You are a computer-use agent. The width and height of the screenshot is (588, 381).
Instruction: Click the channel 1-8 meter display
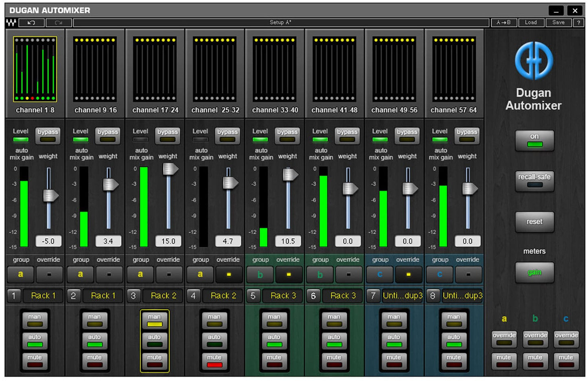(35, 69)
